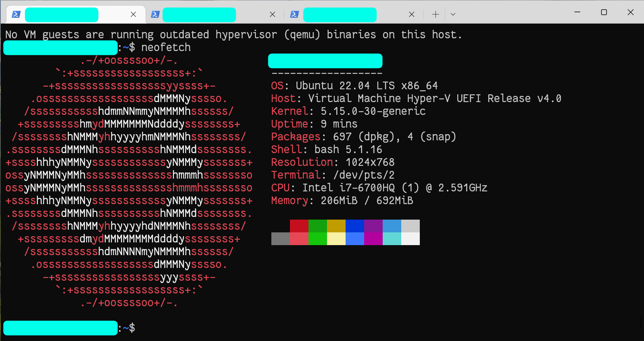The height and width of the screenshot is (341, 644).
Task: Click the 'Memory: 206MiB / 692MiB' line
Action: coord(342,200)
